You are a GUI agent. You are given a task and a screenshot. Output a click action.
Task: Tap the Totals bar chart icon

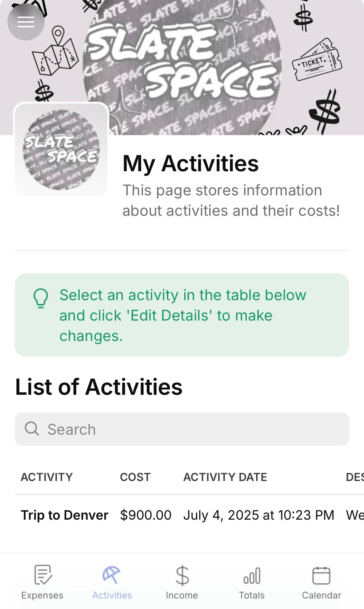click(x=252, y=576)
